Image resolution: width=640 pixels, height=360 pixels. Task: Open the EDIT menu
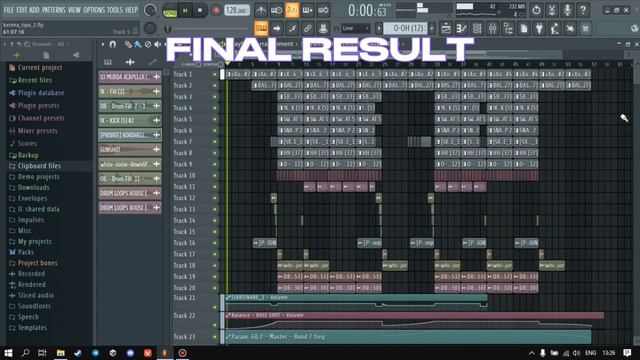pos(21,10)
